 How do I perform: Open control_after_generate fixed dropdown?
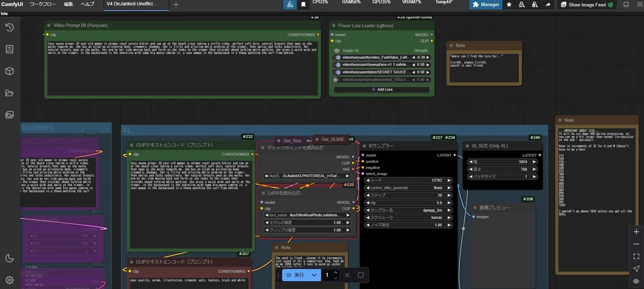pos(409,188)
